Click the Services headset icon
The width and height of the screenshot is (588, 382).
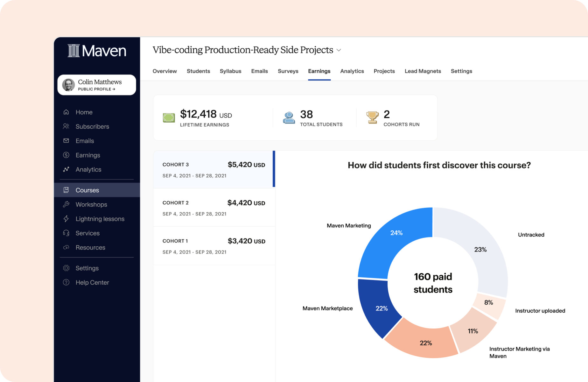[x=66, y=233]
